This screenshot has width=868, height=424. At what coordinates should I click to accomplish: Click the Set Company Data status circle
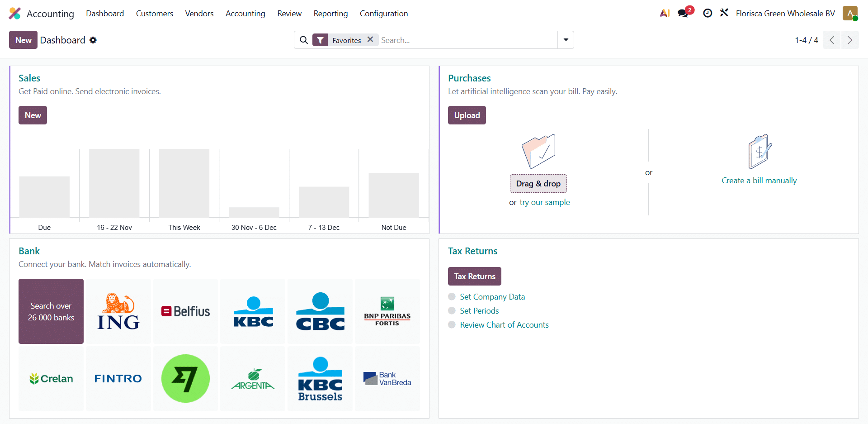click(x=452, y=296)
